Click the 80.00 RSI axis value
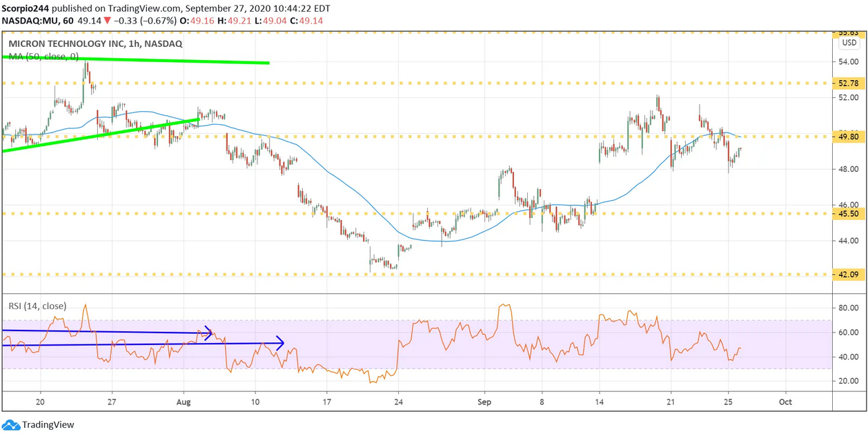The width and height of the screenshot is (868, 434). pyautogui.click(x=849, y=308)
